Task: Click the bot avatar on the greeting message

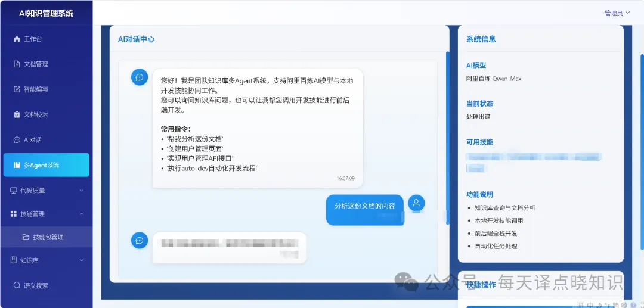Action: [140, 77]
